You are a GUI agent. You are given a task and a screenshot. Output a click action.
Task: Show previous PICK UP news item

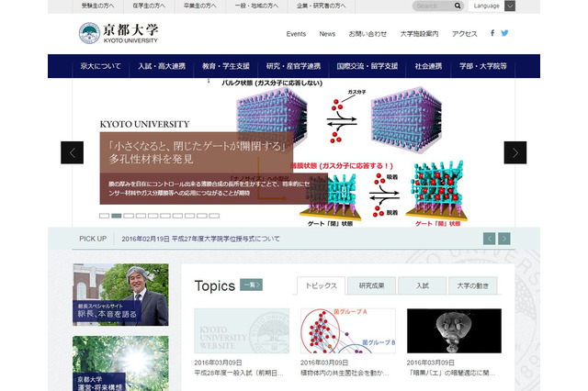(x=489, y=239)
